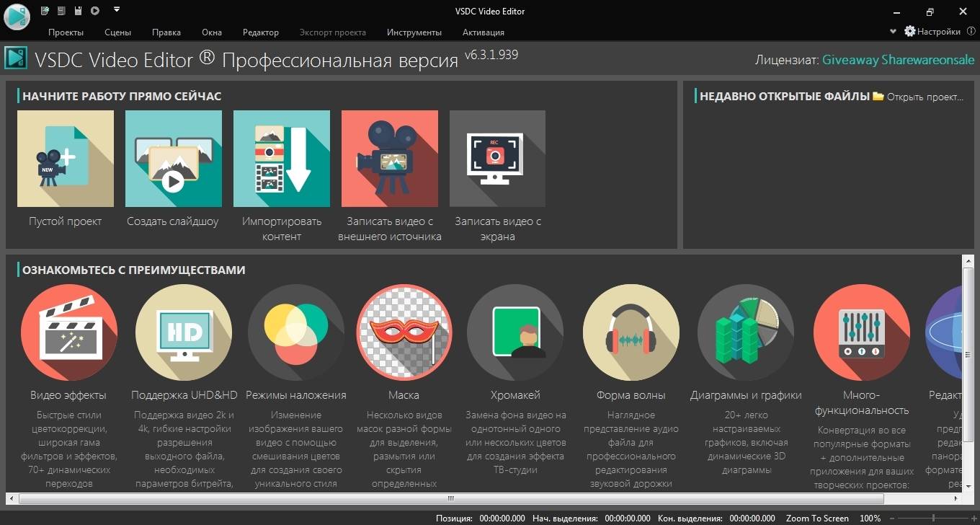Click the Создать слайдшоу tile icon

coord(174,159)
